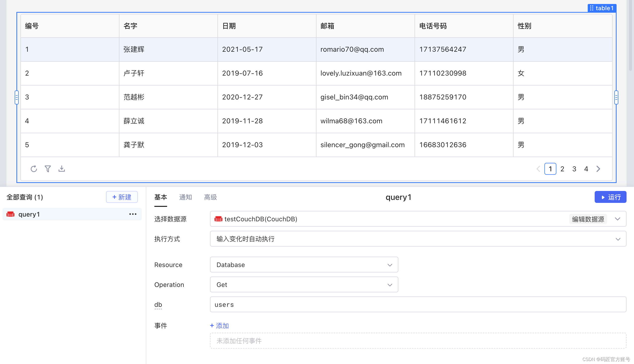Switch to the 通知 tab

point(185,197)
